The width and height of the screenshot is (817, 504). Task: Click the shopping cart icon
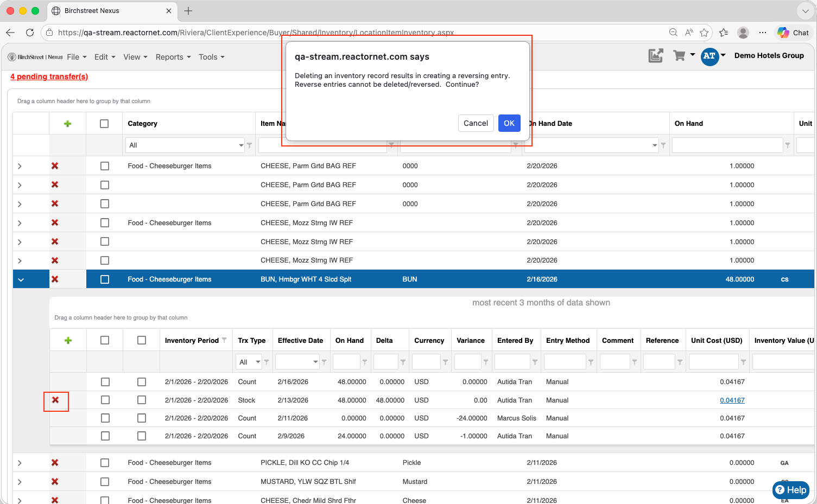(679, 55)
